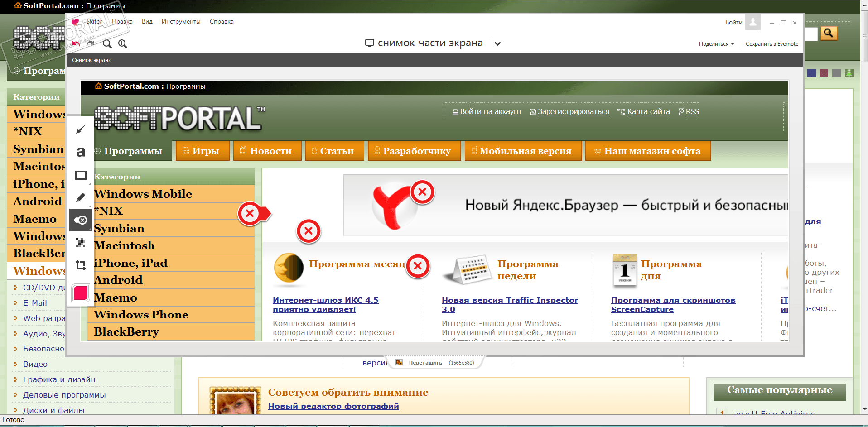This screenshot has width=868, height=427.
Task: Click the Самые популярные heading in browser
Action: tap(780, 390)
